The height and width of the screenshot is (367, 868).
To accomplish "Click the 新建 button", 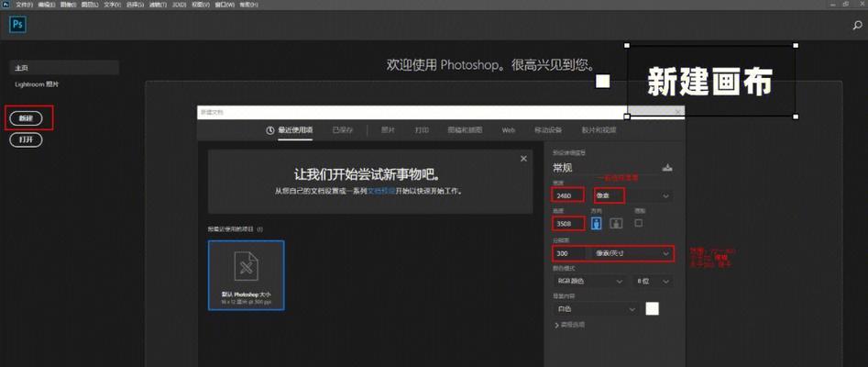I will tap(26, 118).
